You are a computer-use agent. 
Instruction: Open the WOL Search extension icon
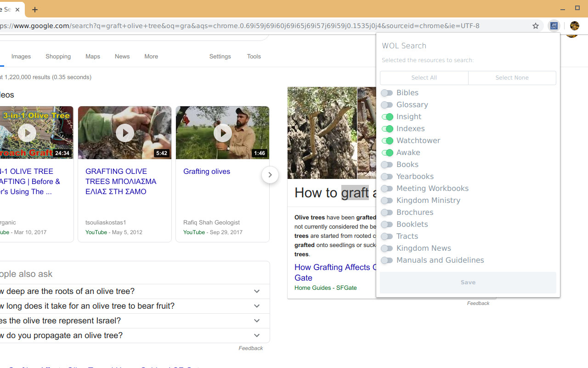[x=554, y=26]
